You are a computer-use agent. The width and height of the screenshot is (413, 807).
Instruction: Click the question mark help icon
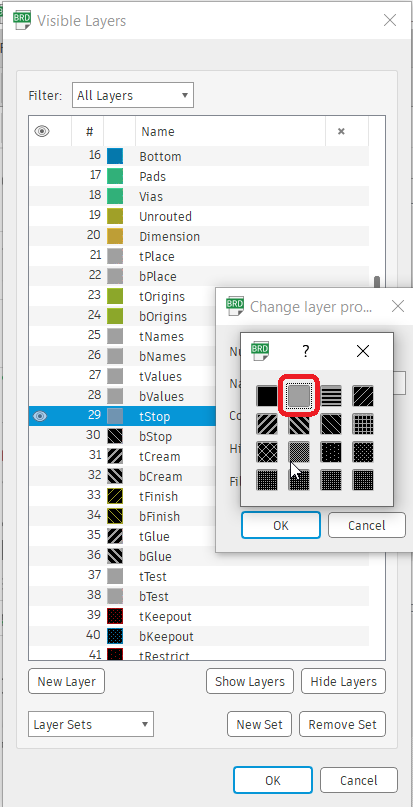(x=305, y=351)
